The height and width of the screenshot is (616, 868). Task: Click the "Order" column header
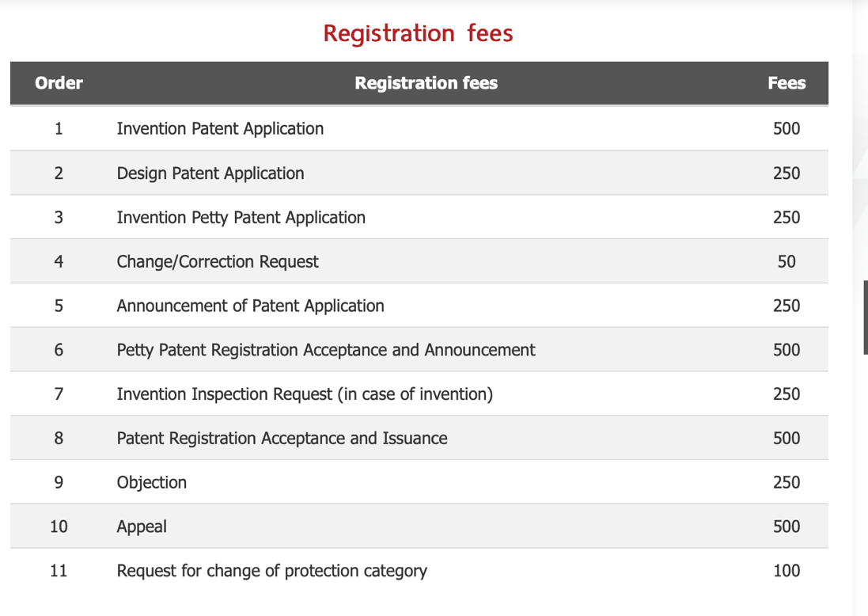coord(59,83)
